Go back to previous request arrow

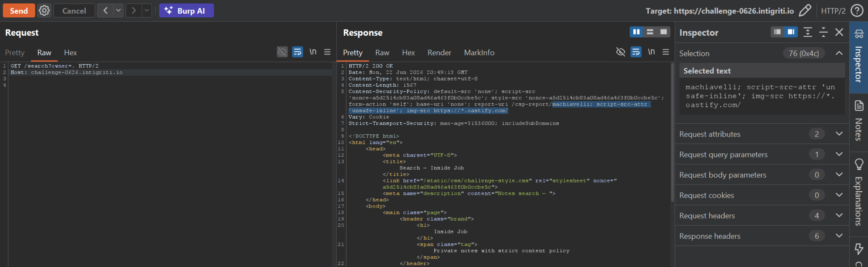105,11
